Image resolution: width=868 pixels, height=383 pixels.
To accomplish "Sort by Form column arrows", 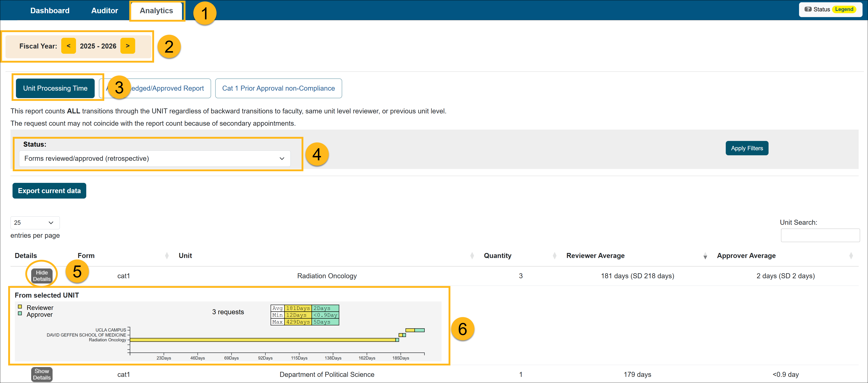I will click(167, 256).
